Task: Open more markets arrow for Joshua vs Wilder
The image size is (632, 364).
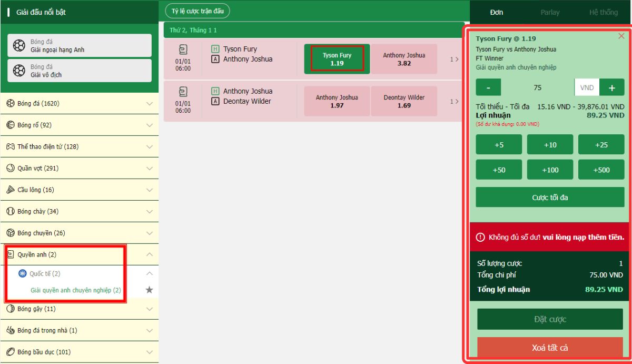Action: click(453, 102)
